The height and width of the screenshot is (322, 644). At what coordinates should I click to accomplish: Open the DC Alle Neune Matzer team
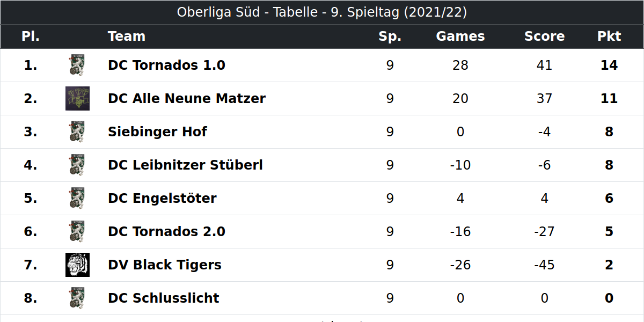(x=187, y=99)
